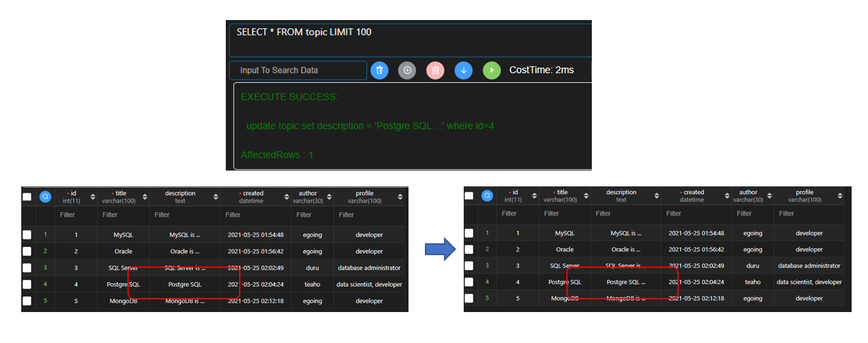Click the title column Filter field in left table
The width and height of the screenshot is (868, 343).
click(x=123, y=215)
